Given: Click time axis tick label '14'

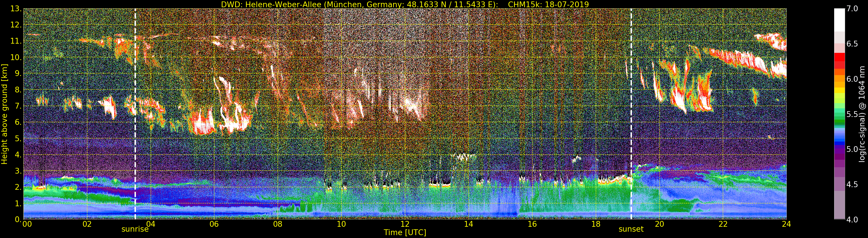Looking at the screenshot, I should (x=468, y=224).
